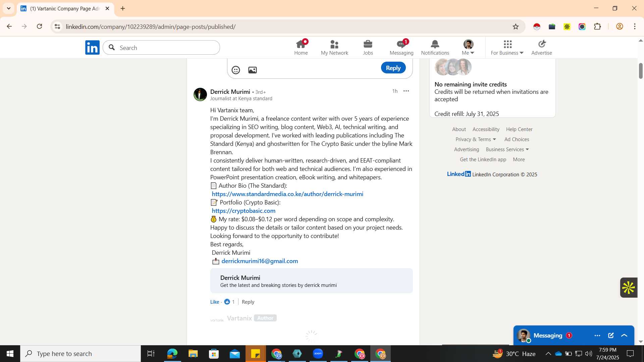Image resolution: width=644 pixels, height=362 pixels.
Task: Click the browser address bar URL
Action: [x=151, y=26]
